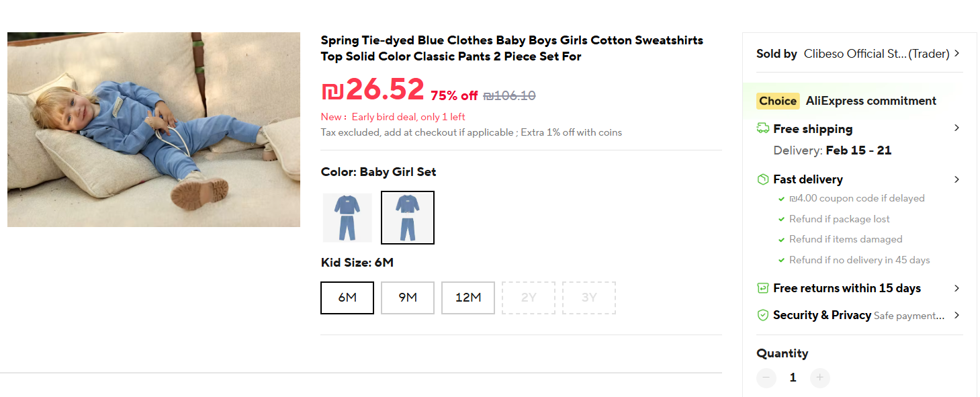980x397 pixels.
Task: Select the Baby Girl Set color swatch
Action: click(408, 218)
